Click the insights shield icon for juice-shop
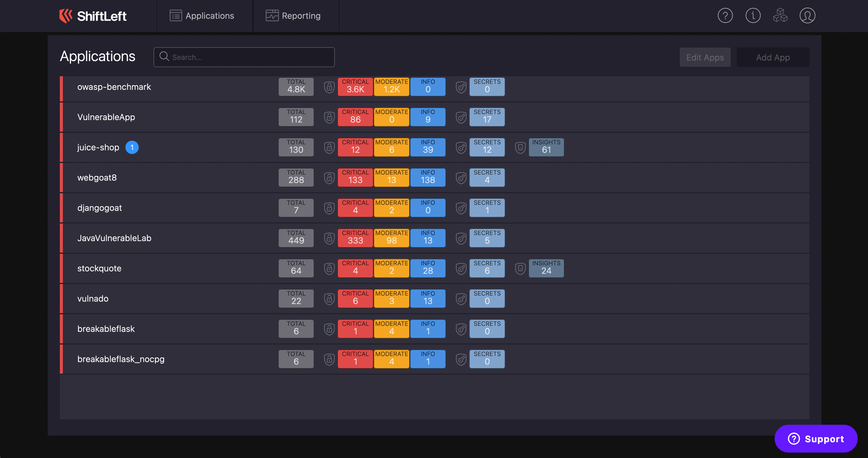The width and height of the screenshot is (868, 458). tap(520, 147)
